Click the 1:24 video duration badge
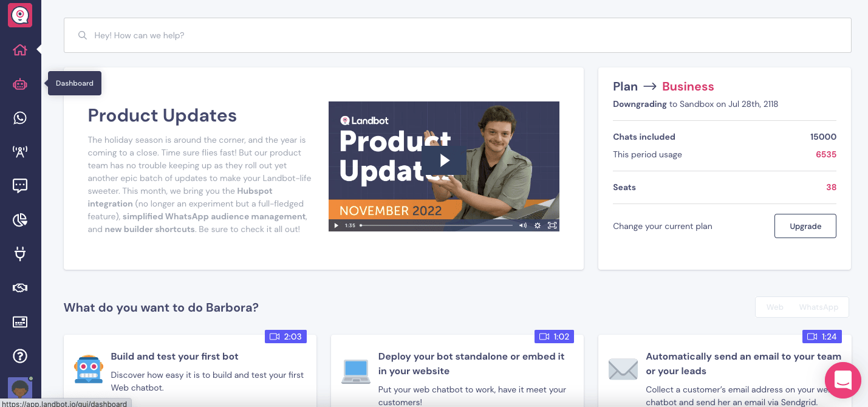The height and width of the screenshot is (407, 868). 822,337
